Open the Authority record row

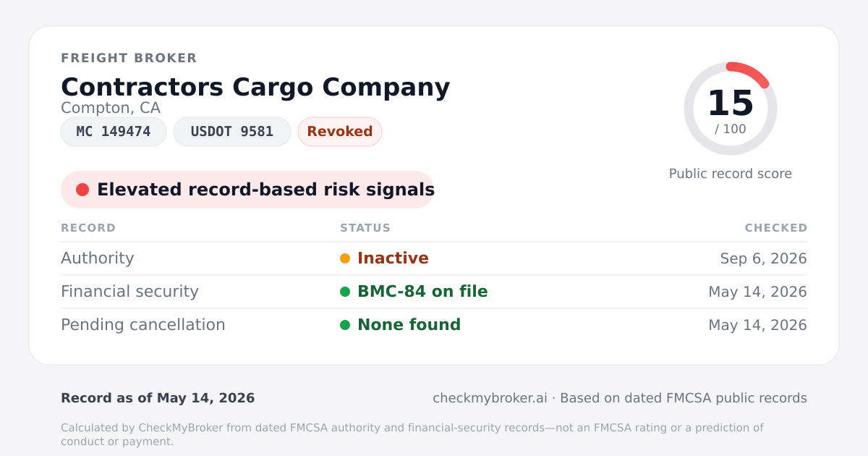pyautogui.click(x=434, y=258)
